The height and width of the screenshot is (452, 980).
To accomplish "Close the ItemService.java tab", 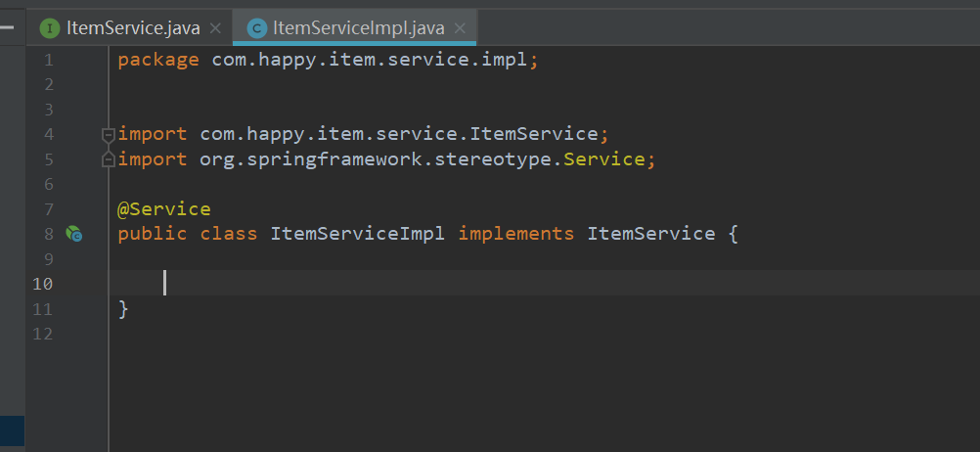I will coord(216,28).
